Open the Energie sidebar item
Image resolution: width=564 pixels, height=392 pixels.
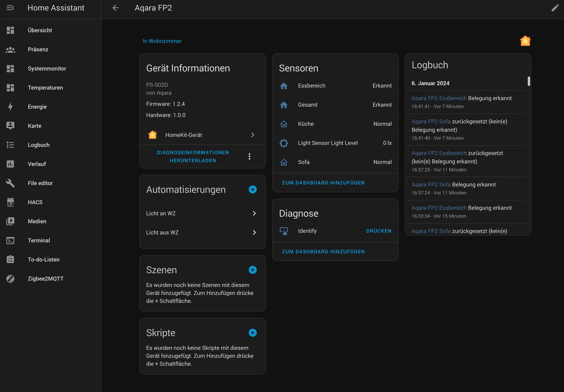[37, 107]
